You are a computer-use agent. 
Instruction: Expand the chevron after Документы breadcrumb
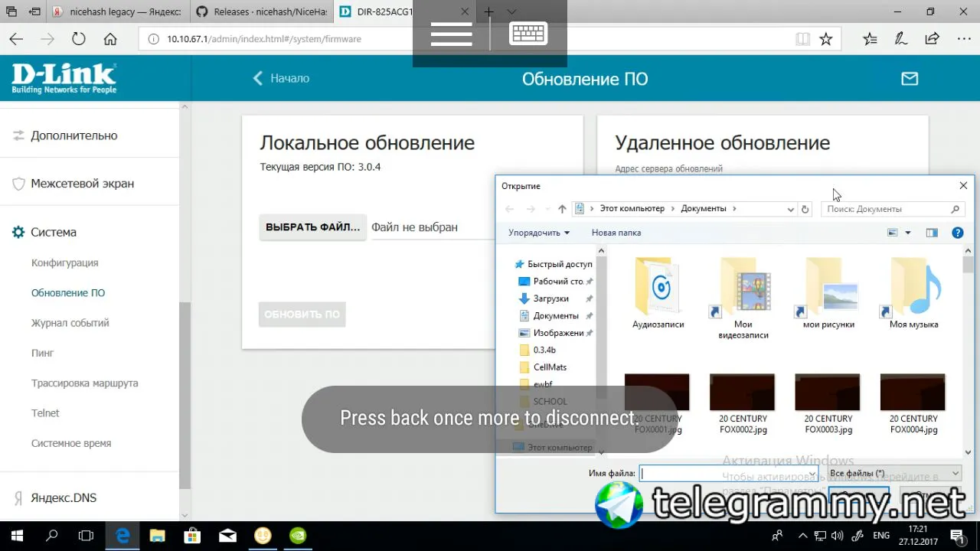pyautogui.click(x=734, y=209)
